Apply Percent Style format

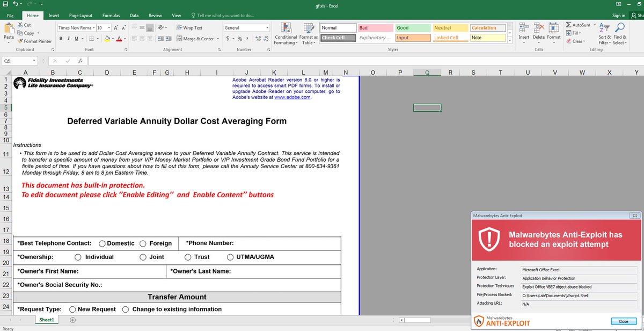coord(239,39)
